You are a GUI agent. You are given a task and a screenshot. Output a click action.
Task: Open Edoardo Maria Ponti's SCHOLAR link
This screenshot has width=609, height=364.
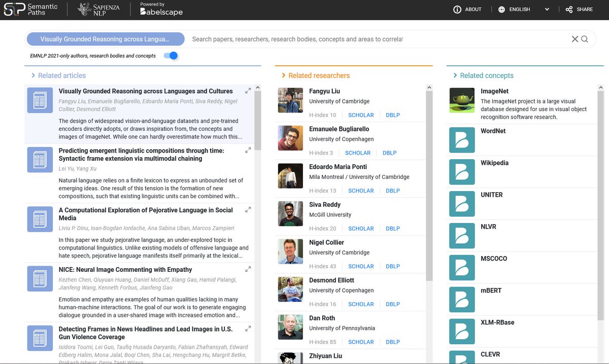click(361, 191)
